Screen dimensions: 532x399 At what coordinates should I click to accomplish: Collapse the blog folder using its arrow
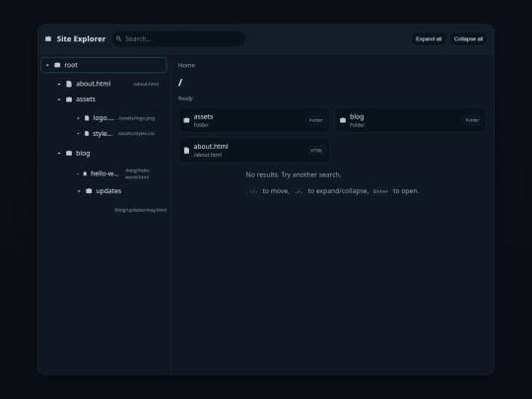(59, 154)
